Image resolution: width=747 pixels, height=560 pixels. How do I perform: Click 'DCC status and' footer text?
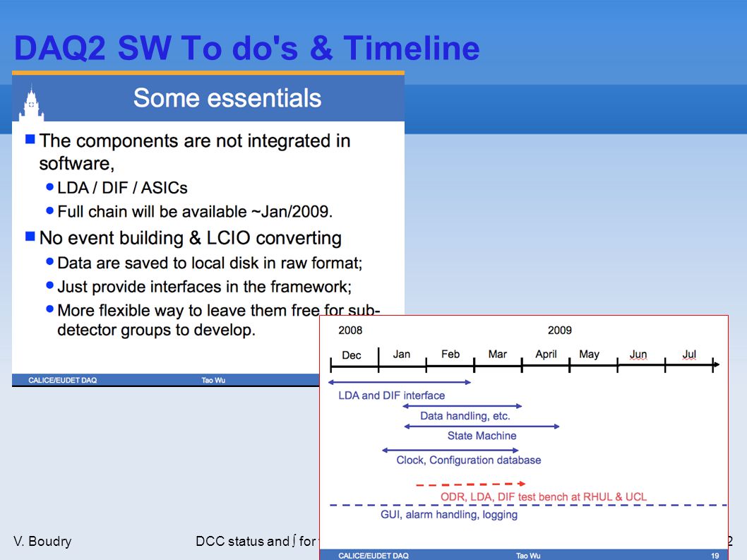pos(242,542)
